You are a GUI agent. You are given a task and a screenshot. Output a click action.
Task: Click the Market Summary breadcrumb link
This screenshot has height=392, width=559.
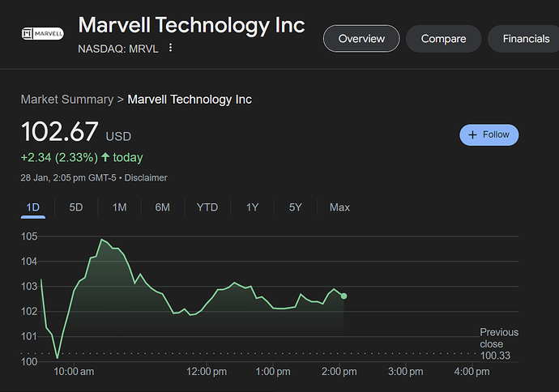coord(66,100)
